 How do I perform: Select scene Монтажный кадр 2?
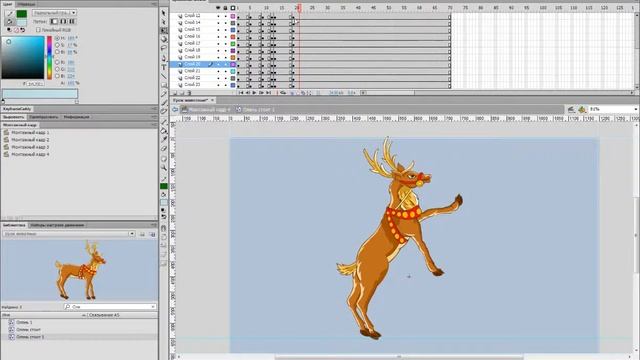click(30, 140)
